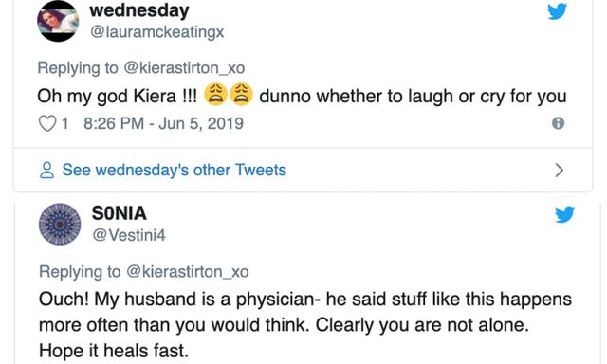Open the @Vestini4 handle

click(x=129, y=235)
